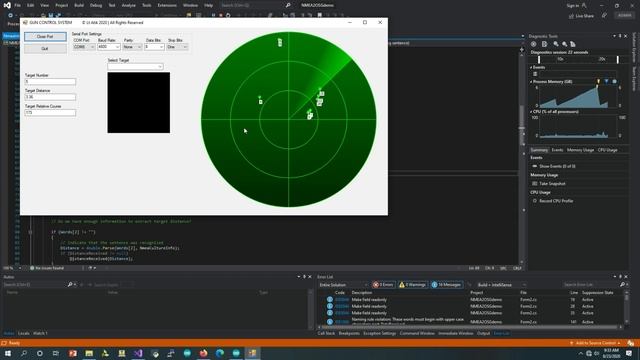640x360 pixels.
Task: Toggle the Messages filter in Error List
Action: (447, 285)
